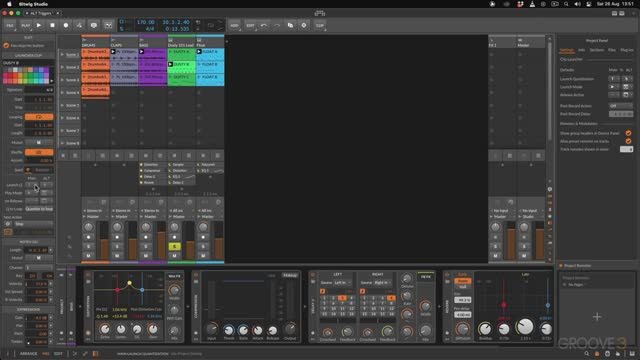Select the DRUMS track header
This screenshot has height=360, width=640.
point(96,43)
